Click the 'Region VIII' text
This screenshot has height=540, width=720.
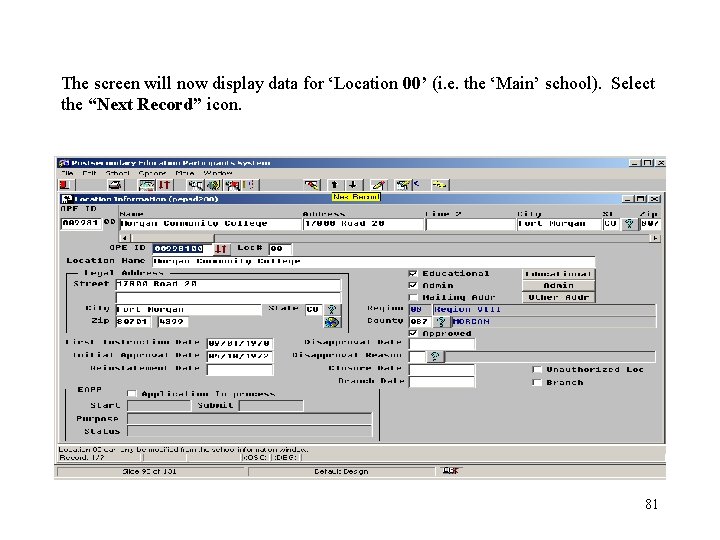(467, 309)
